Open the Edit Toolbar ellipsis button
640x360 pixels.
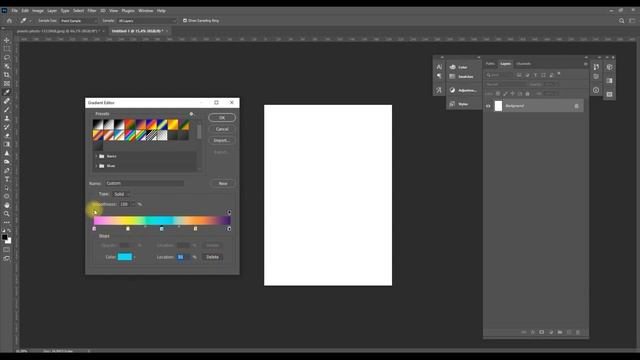tap(7, 222)
